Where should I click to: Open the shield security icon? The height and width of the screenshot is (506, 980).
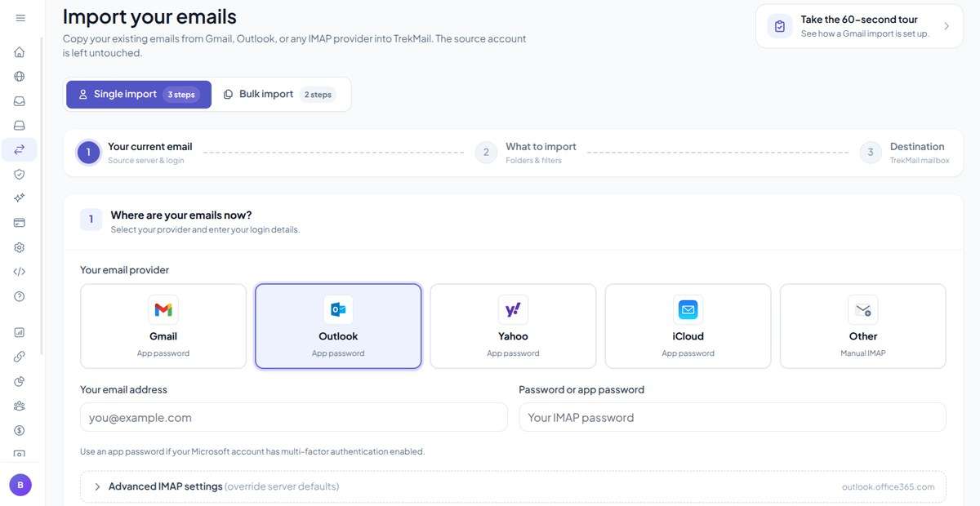[x=20, y=174]
